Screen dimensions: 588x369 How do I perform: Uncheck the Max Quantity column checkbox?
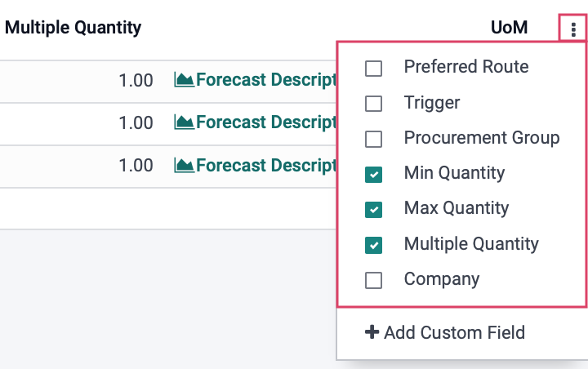point(373,210)
